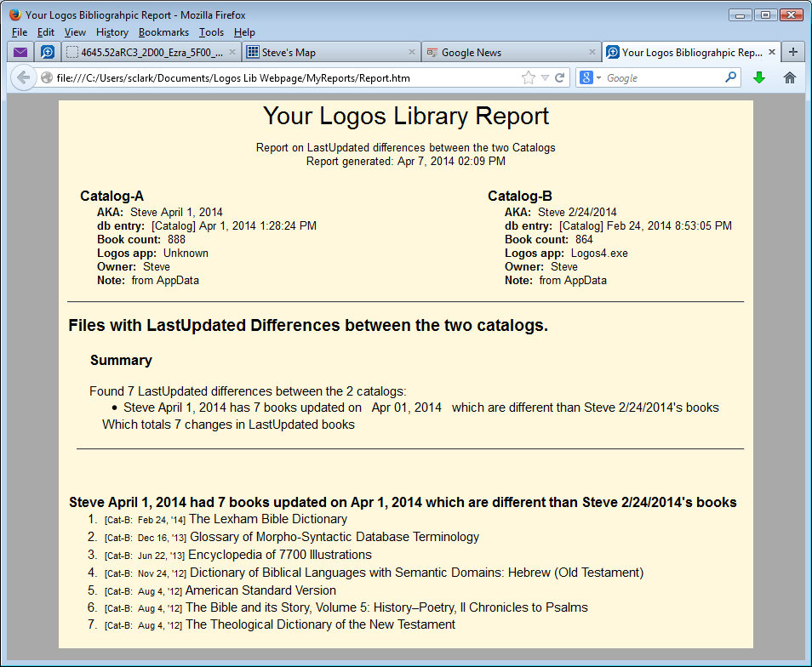The height and width of the screenshot is (667, 812).
Task: Click 'Glossary of Morpho-Syntactic Database Terminology' entry
Action: [x=335, y=537]
